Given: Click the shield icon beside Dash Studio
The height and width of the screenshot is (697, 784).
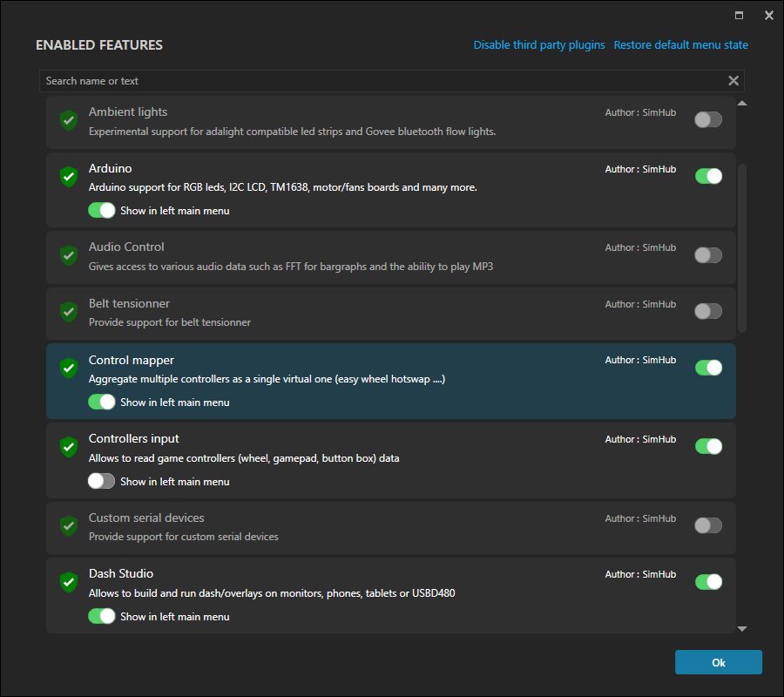Looking at the screenshot, I should coord(69,582).
